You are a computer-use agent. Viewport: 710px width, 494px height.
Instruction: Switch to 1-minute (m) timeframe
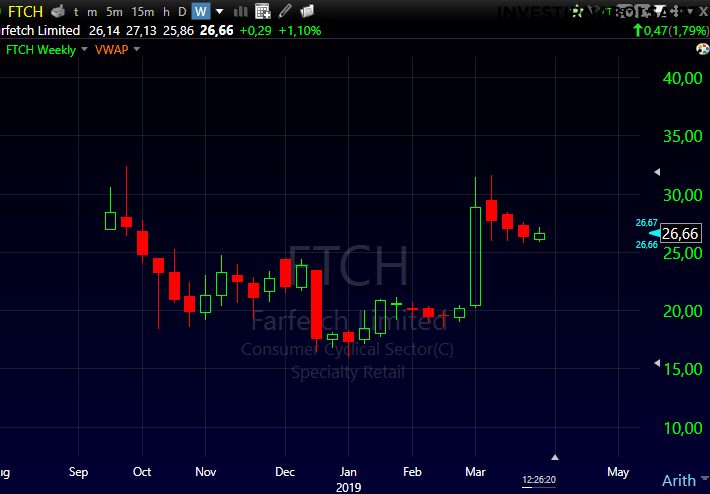pos(92,12)
